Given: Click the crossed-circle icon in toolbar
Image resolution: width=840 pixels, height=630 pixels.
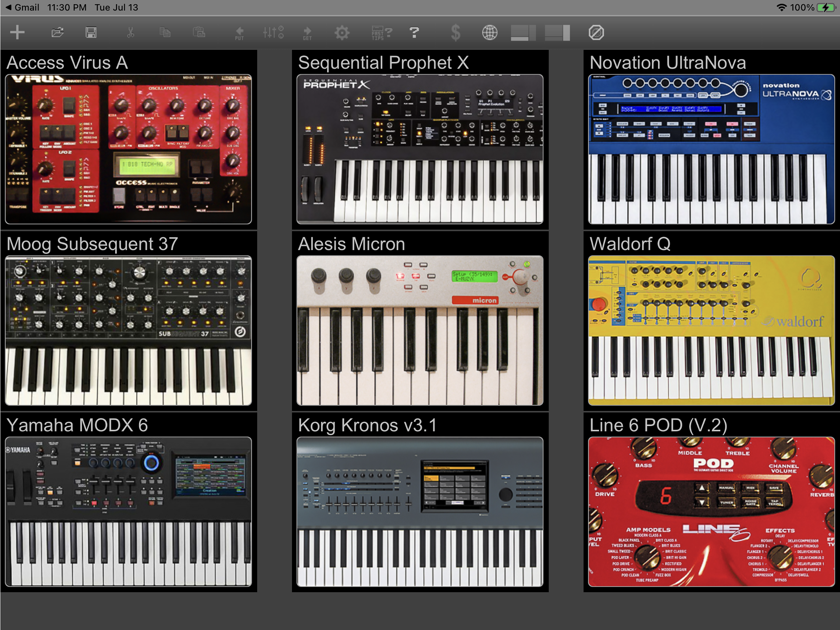Looking at the screenshot, I should pyautogui.click(x=596, y=33).
